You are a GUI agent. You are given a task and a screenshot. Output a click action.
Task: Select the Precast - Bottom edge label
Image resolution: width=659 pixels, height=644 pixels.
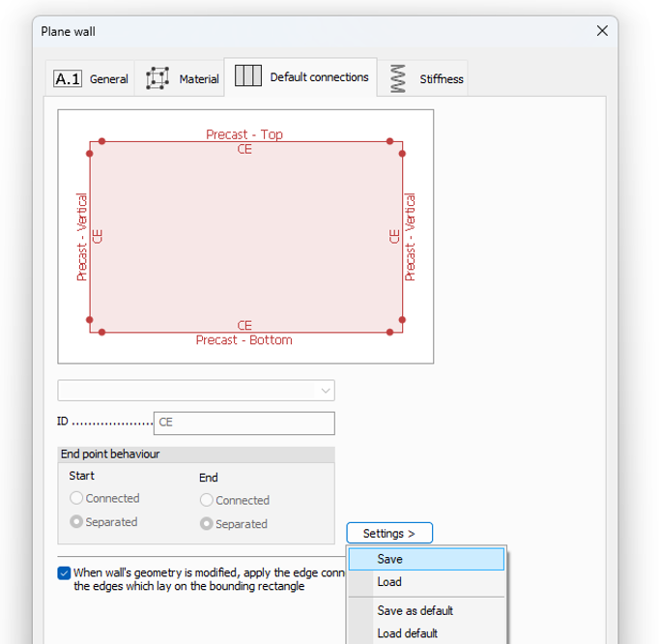pos(244,339)
